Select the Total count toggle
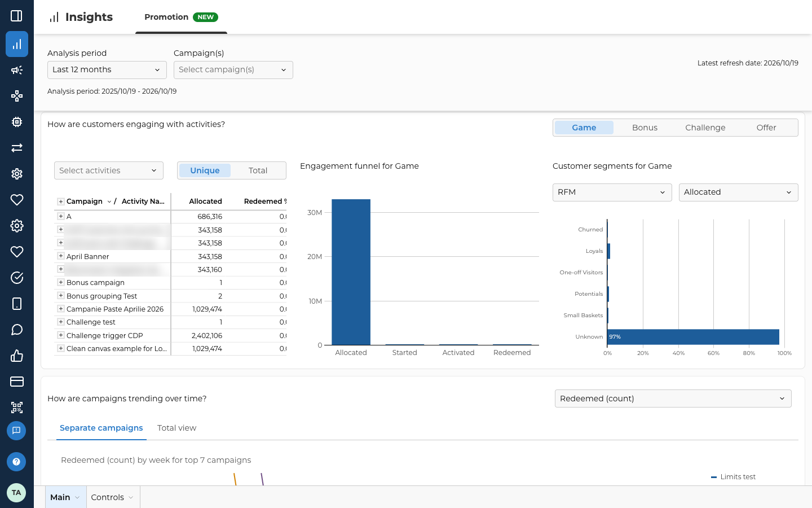The height and width of the screenshot is (508, 812). click(x=258, y=170)
